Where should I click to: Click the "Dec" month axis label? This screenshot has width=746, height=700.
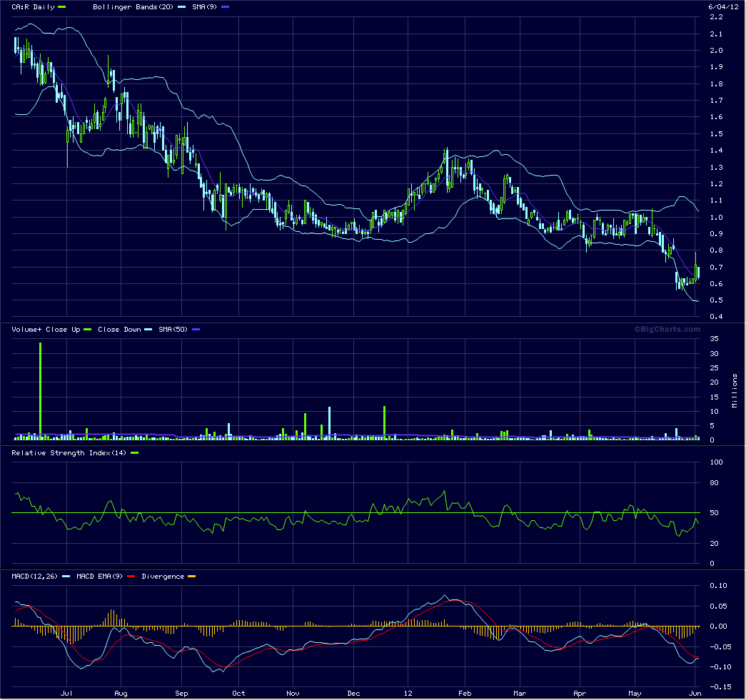point(353,694)
